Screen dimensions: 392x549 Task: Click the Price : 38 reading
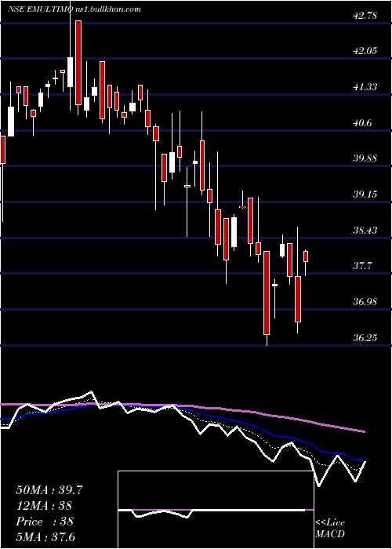(x=45, y=522)
